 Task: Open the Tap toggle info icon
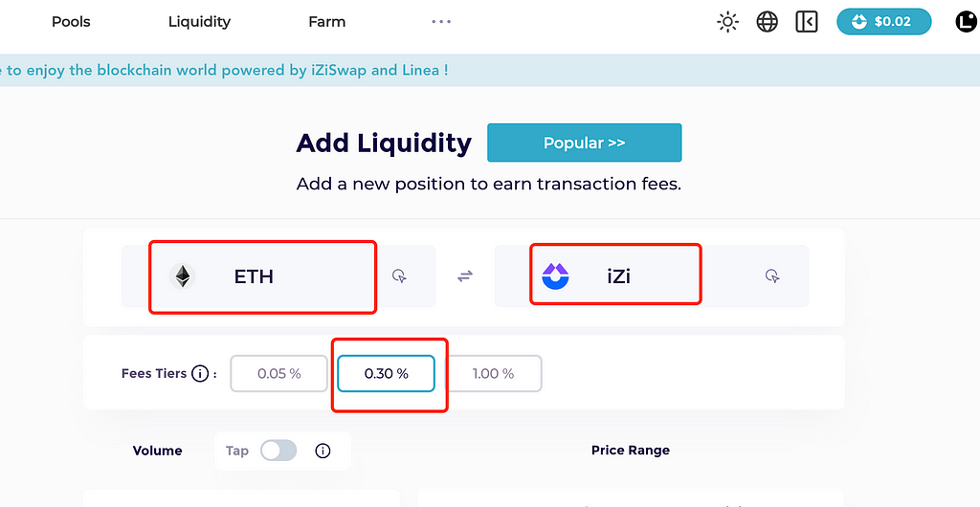(323, 451)
